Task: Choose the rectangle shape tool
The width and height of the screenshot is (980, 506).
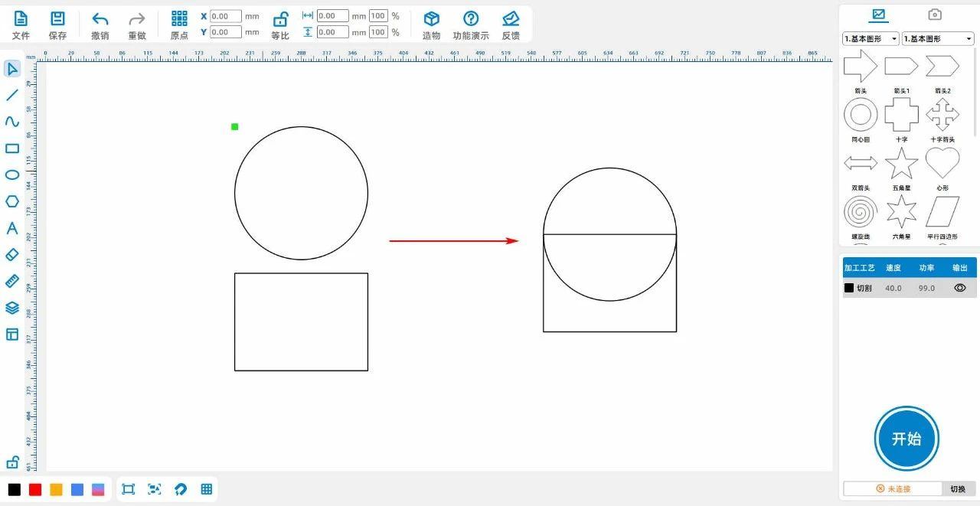Action: pos(12,149)
